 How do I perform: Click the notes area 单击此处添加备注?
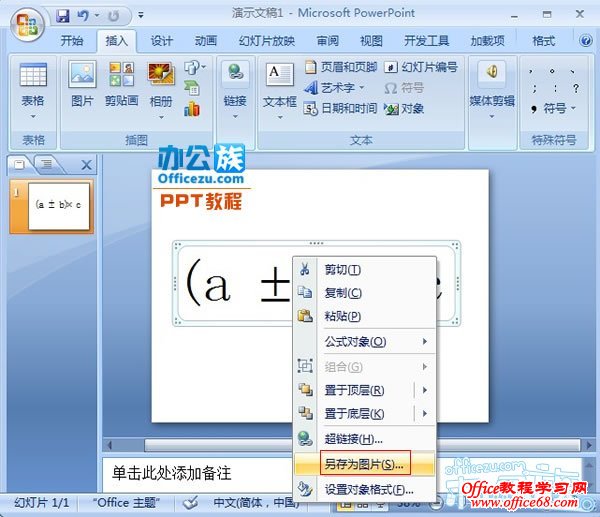(171, 473)
